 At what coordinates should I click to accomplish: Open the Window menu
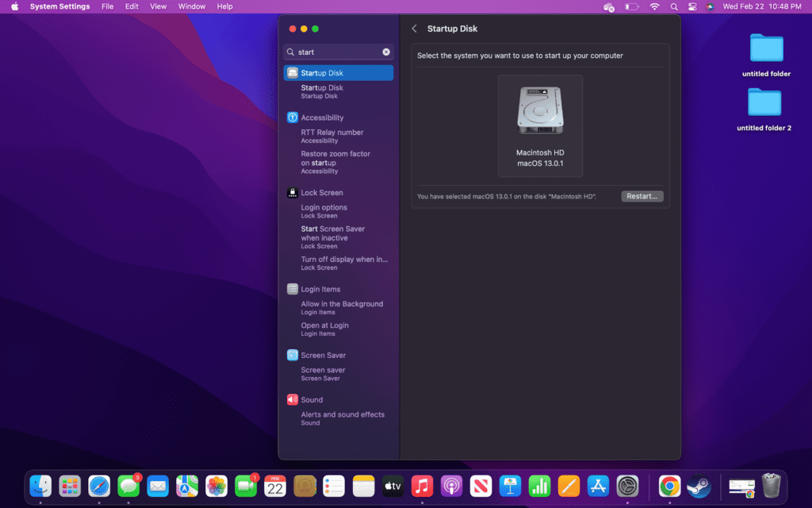[x=192, y=6]
